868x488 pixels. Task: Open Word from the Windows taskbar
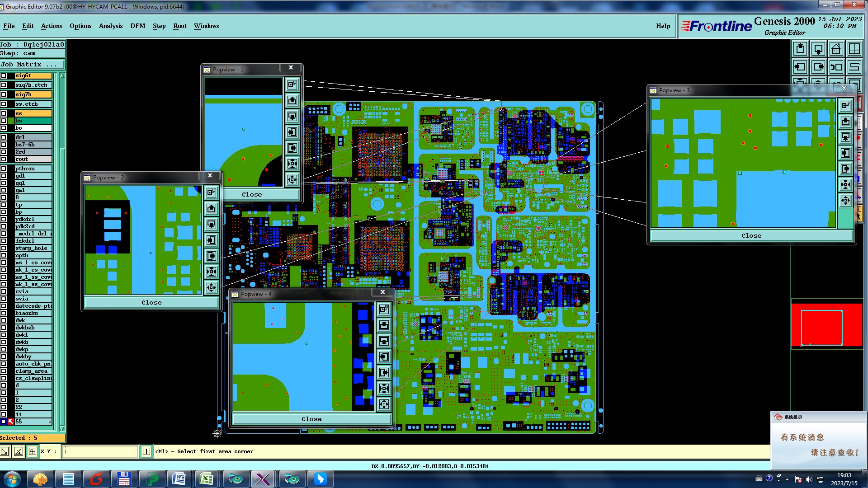(x=179, y=479)
